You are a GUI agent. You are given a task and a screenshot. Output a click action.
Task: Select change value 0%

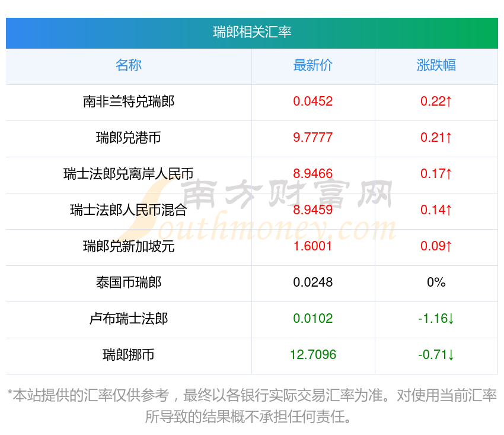(x=436, y=282)
